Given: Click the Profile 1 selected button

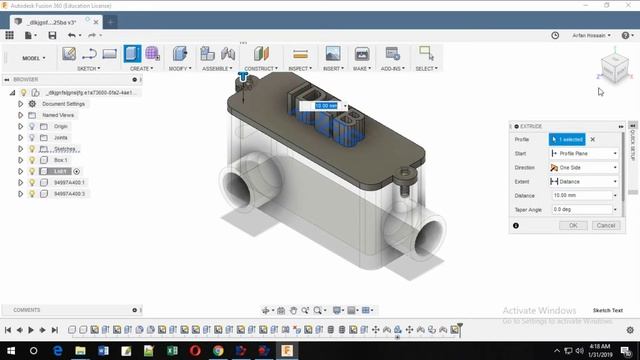Looking at the screenshot, I should (567, 140).
